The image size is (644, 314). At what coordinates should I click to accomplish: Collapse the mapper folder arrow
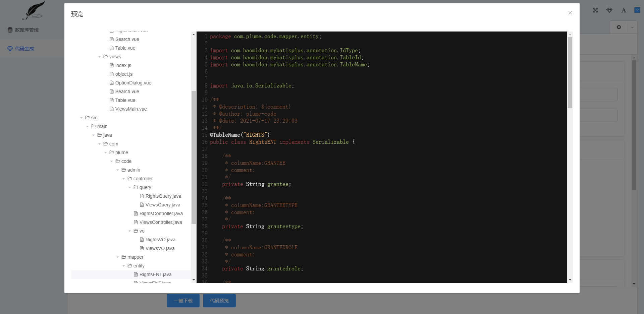point(117,257)
